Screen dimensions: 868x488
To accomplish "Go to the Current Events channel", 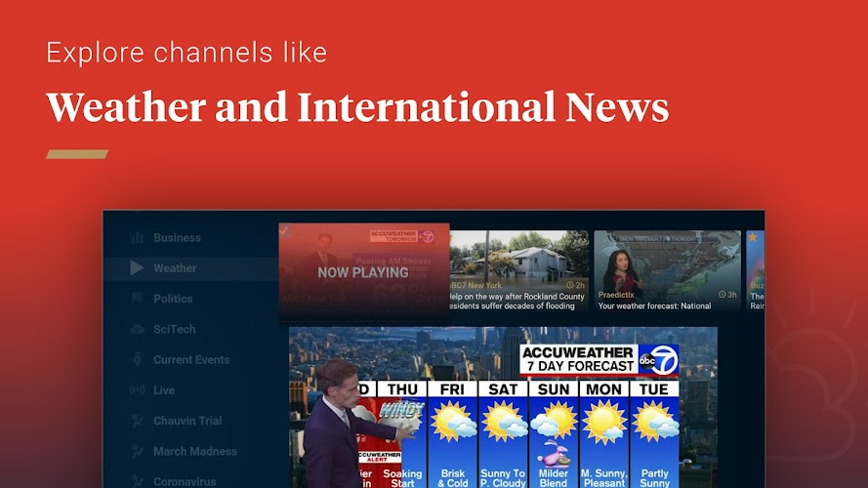I will [191, 360].
